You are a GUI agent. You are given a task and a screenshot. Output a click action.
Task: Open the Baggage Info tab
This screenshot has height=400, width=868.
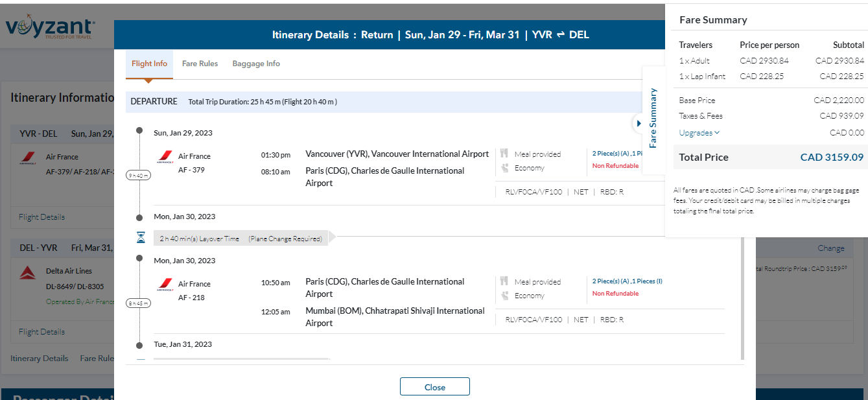click(x=256, y=64)
